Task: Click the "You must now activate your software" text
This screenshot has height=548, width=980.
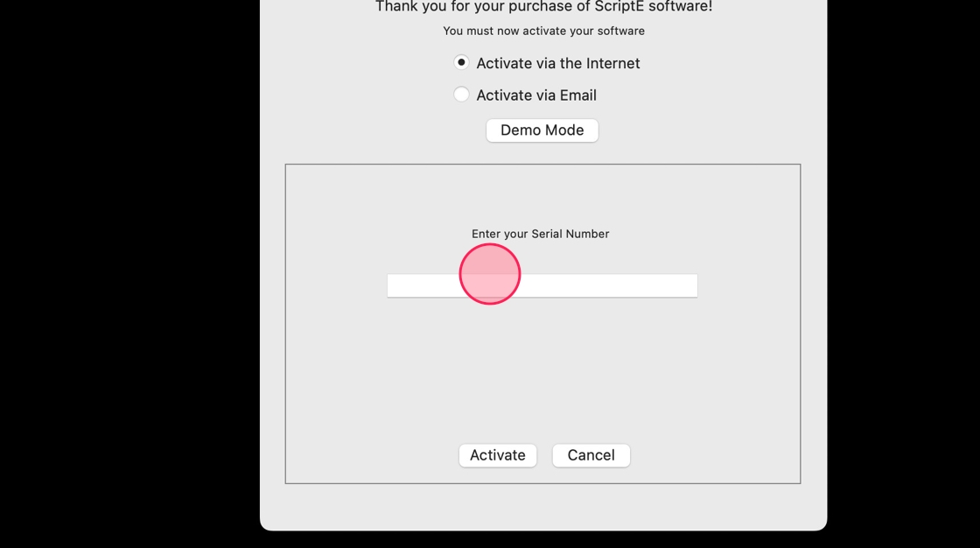Action: click(543, 31)
